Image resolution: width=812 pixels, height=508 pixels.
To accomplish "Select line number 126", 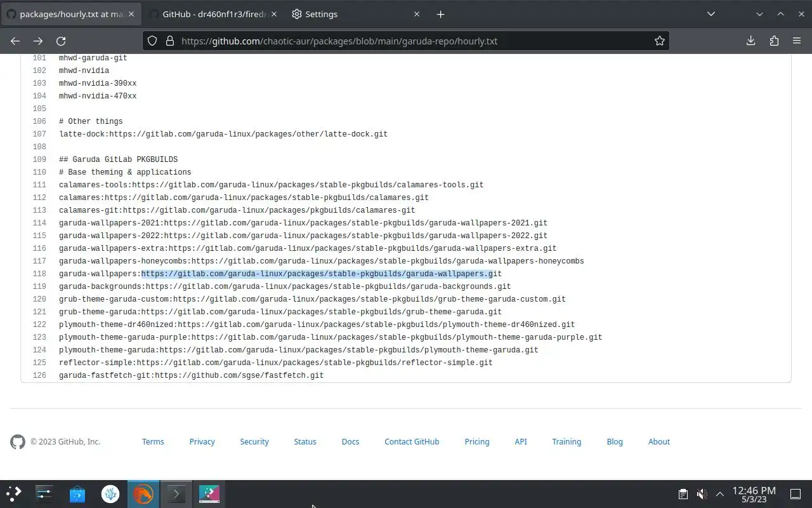I will 39,375.
